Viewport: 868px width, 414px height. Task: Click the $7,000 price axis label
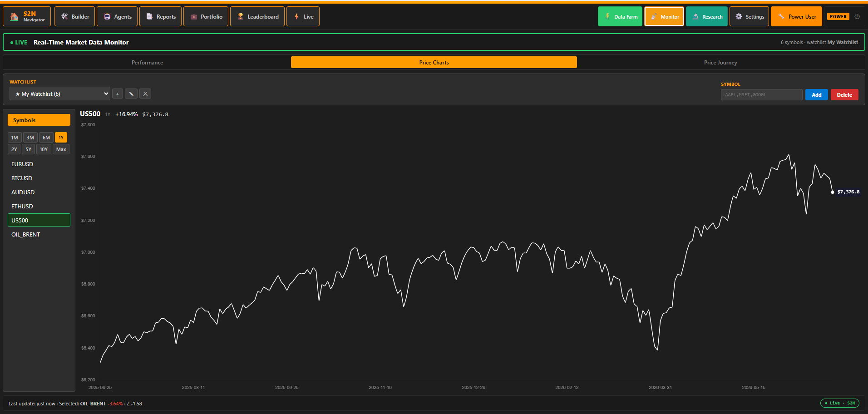pyautogui.click(x=88, y=252)
